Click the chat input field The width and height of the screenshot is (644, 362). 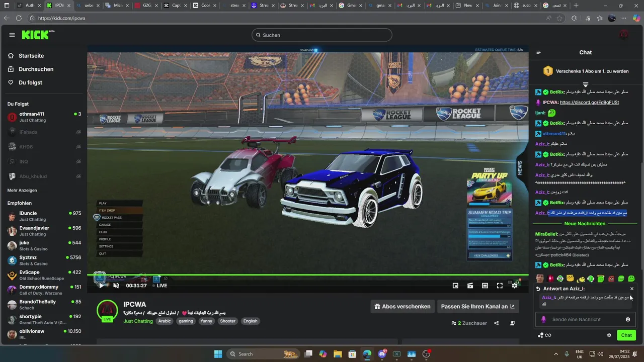point(585,319)
